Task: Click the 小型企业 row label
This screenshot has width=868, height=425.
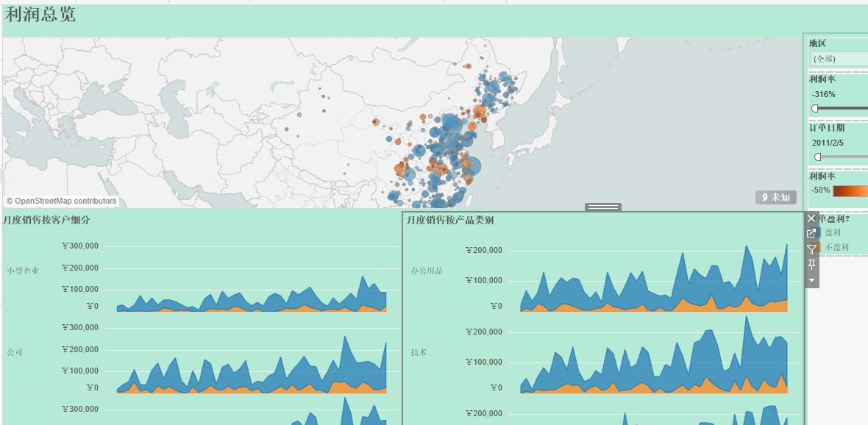Action: point(24,271)
